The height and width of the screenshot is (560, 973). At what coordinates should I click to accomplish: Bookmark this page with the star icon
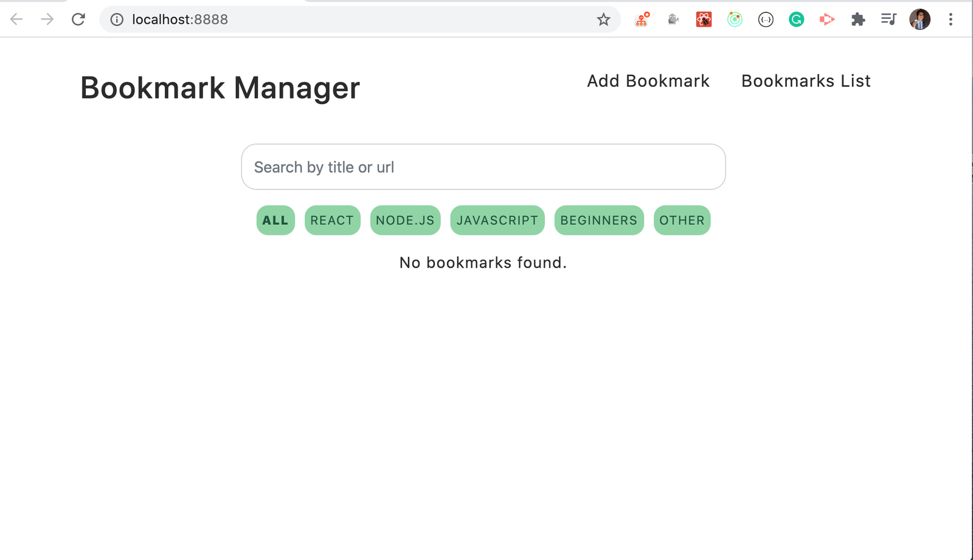pyautogui.click(x=603, y=19)
